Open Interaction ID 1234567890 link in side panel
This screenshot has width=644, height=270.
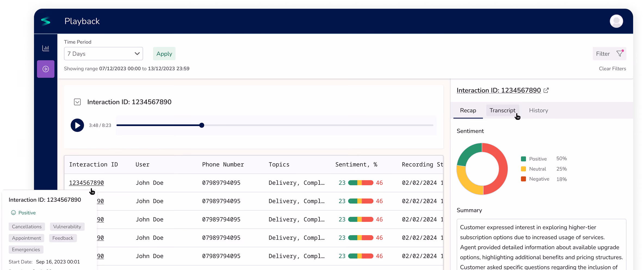pos(499,90)
